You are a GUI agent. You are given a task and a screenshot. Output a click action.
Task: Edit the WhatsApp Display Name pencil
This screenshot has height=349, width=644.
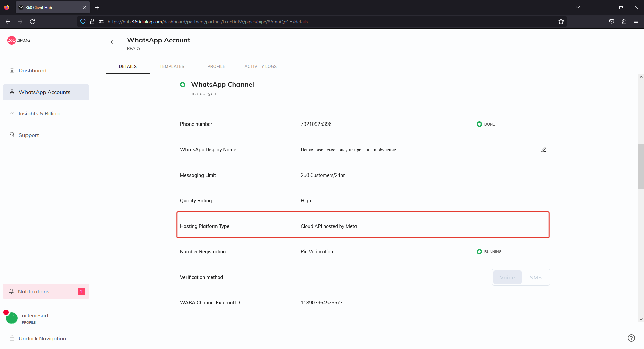pyautogui.click(x=544, y=150)
